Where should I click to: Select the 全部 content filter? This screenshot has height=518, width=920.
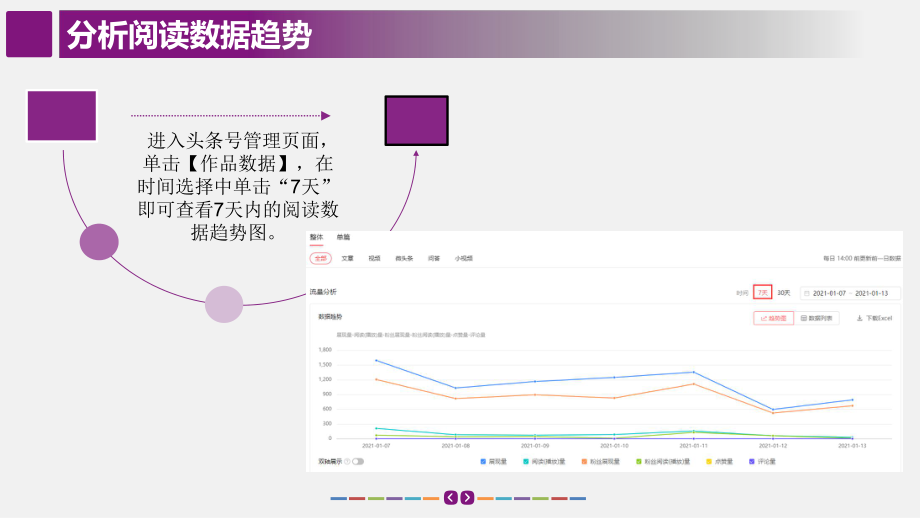[x=321, y=258]
